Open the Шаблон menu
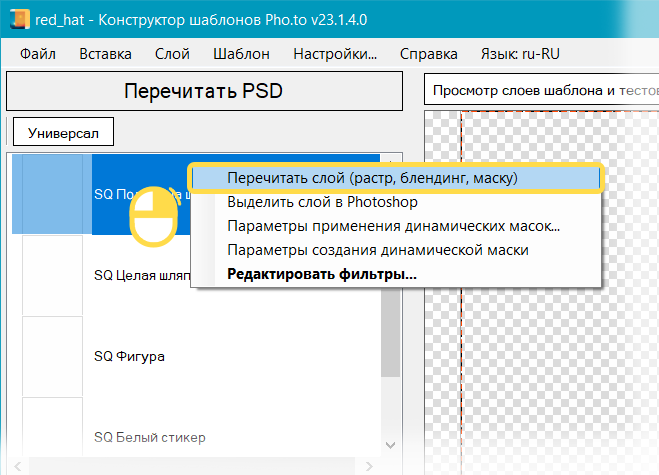 (x=240, y=54)
